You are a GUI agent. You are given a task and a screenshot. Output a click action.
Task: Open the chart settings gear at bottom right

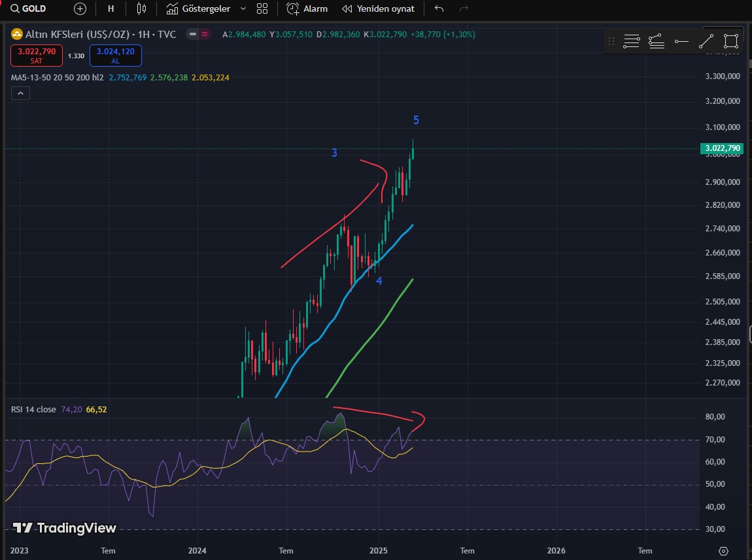pyautogui.click(x=723, y=551)
